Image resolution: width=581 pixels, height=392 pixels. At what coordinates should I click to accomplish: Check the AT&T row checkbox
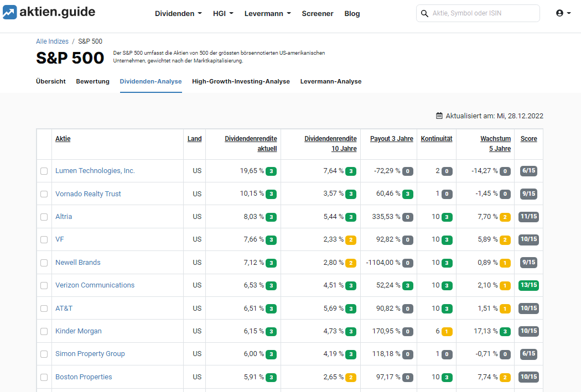[44, 309]
